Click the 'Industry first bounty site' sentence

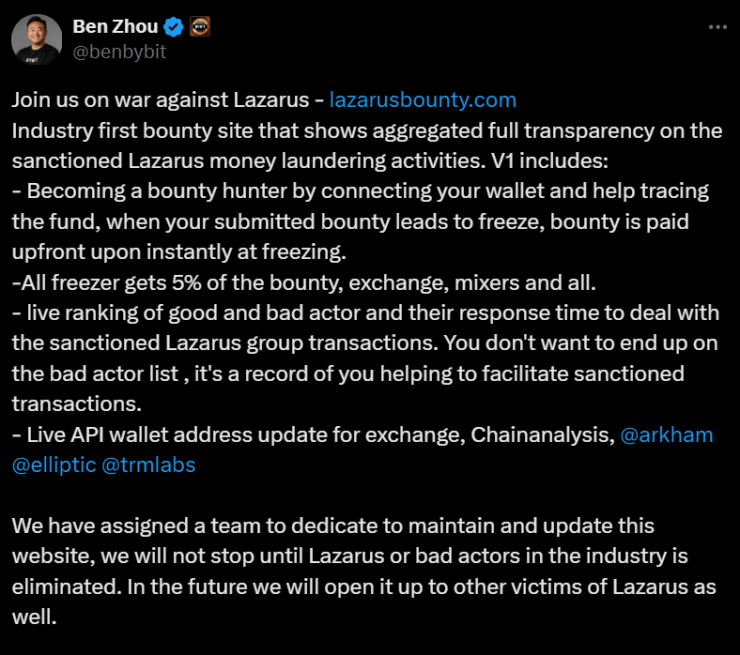367,146
